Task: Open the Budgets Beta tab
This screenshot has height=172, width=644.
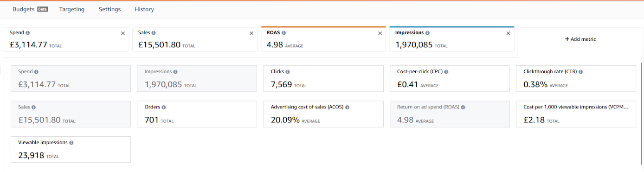Action: pos(30,9)
